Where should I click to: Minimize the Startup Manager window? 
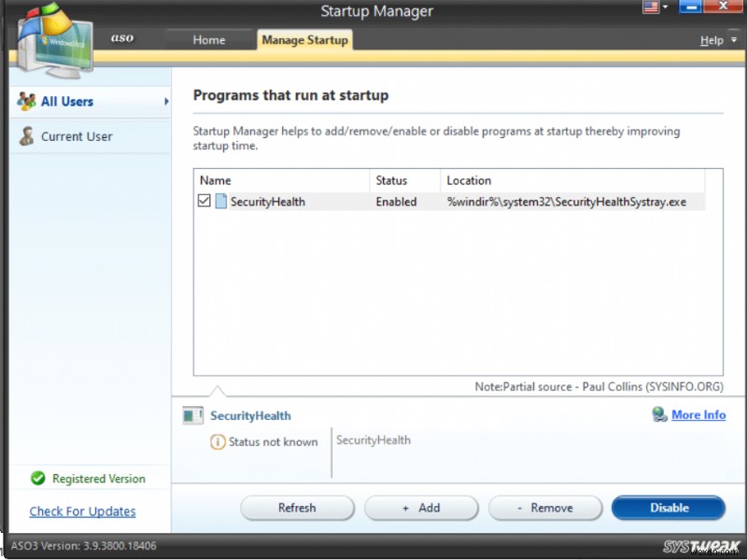pyautogui.click(x=690, y=7)
